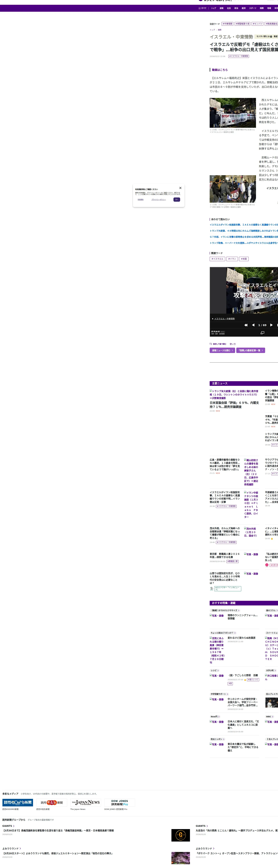Select 経済 in the navigation bar

[x=244, y=8]
